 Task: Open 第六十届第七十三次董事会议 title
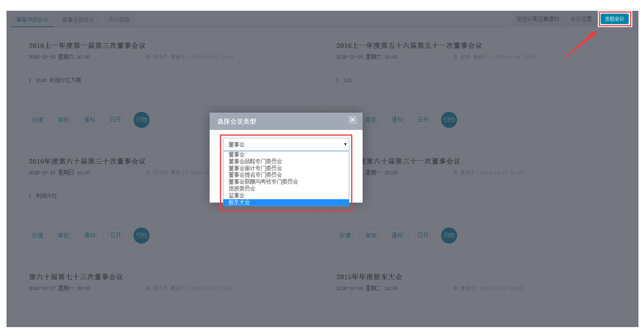pos(76,277)
